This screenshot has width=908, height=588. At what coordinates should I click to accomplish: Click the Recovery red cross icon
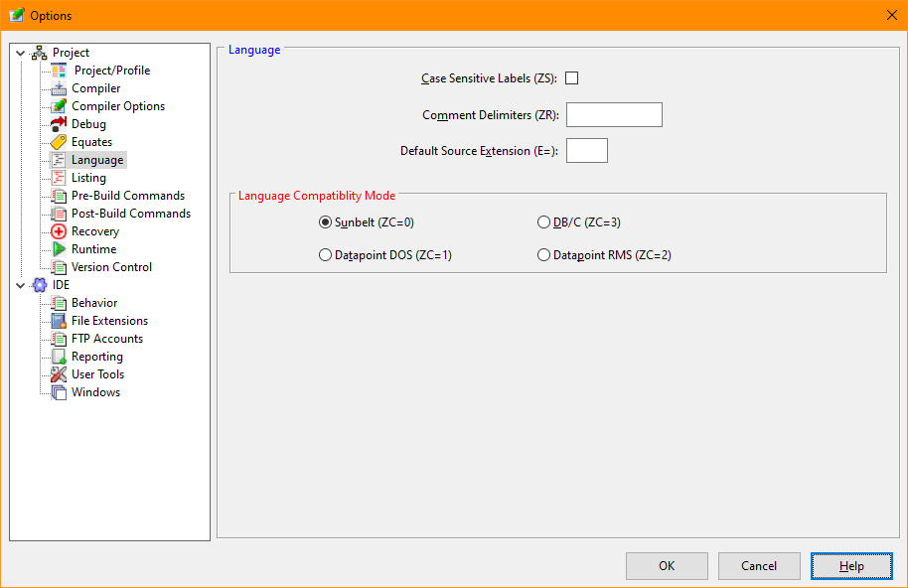coord(59,231)
